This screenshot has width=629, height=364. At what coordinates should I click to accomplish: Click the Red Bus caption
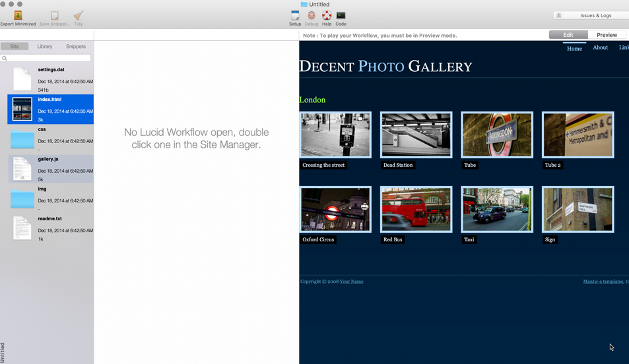pyautogui.click(x=393, y=240)
